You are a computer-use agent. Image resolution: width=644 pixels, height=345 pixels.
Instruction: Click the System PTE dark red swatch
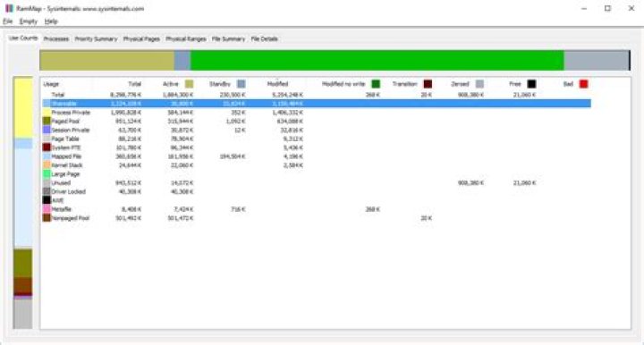[x=47, y=147]
